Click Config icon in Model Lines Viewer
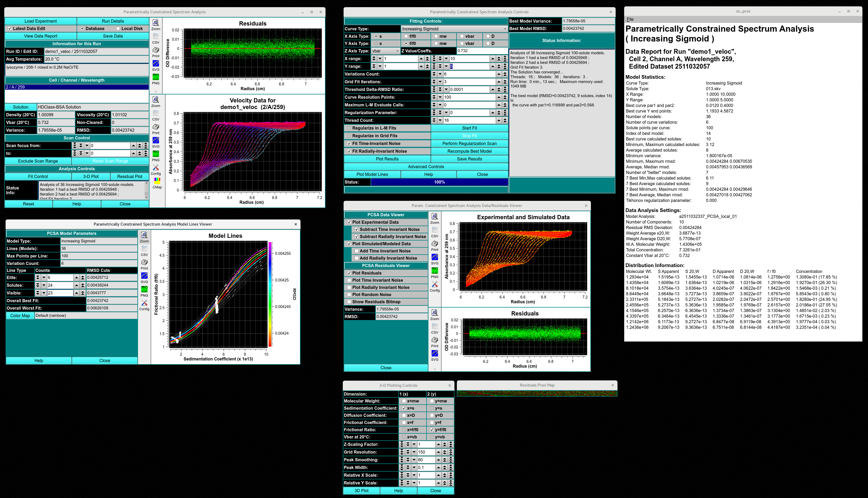Screen dimensions: 868x498 click(144, 303)
